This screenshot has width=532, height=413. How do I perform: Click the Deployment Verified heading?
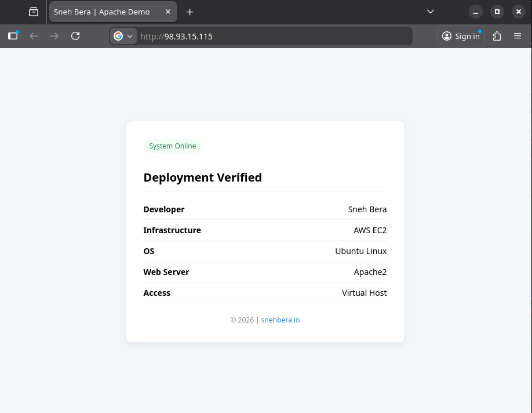click(202, 177)
